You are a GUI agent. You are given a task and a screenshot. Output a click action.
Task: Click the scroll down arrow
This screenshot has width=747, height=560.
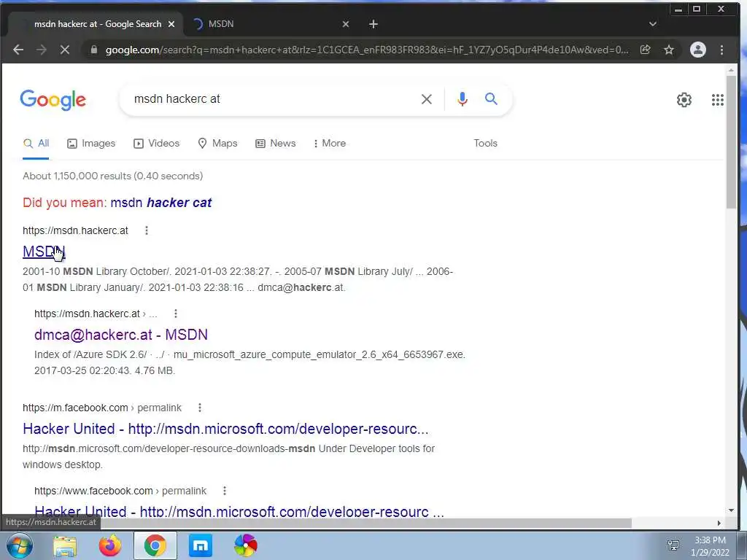[x=731, y=510]
